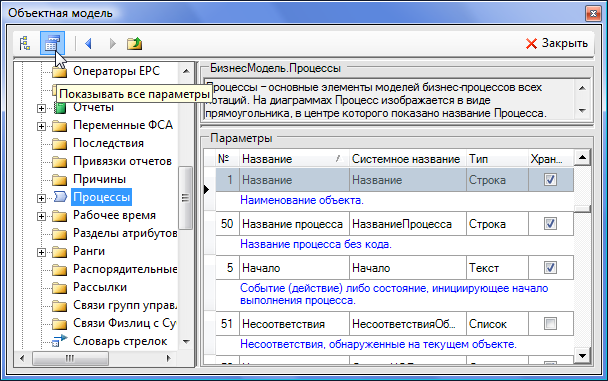Select the Рассылки folder in tree
The image size is (608, 381).
[100, 287]
